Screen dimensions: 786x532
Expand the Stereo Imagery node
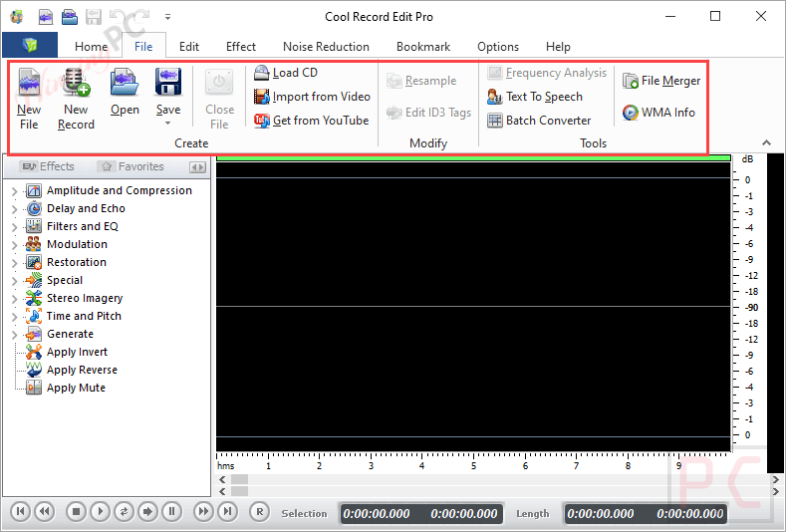pos(14,299)
